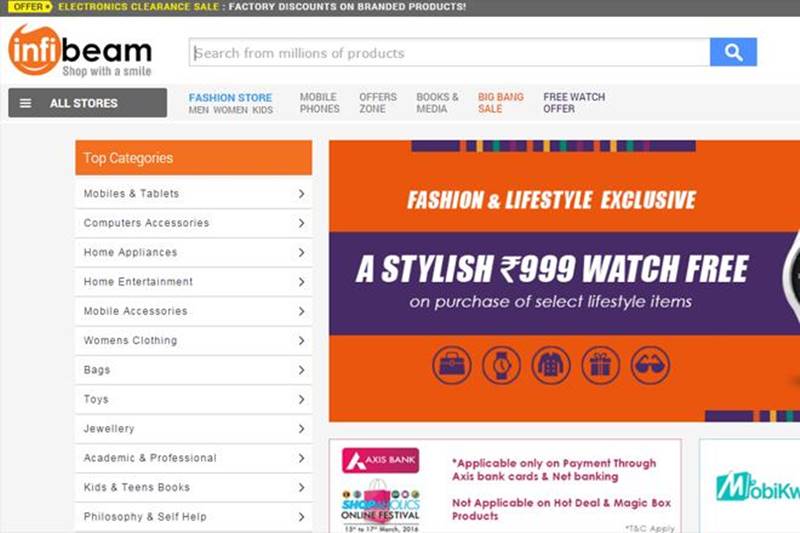Expand the Jewellery category arrow
The height and width of the screenshot is (533, 800).
pos(301,429)
